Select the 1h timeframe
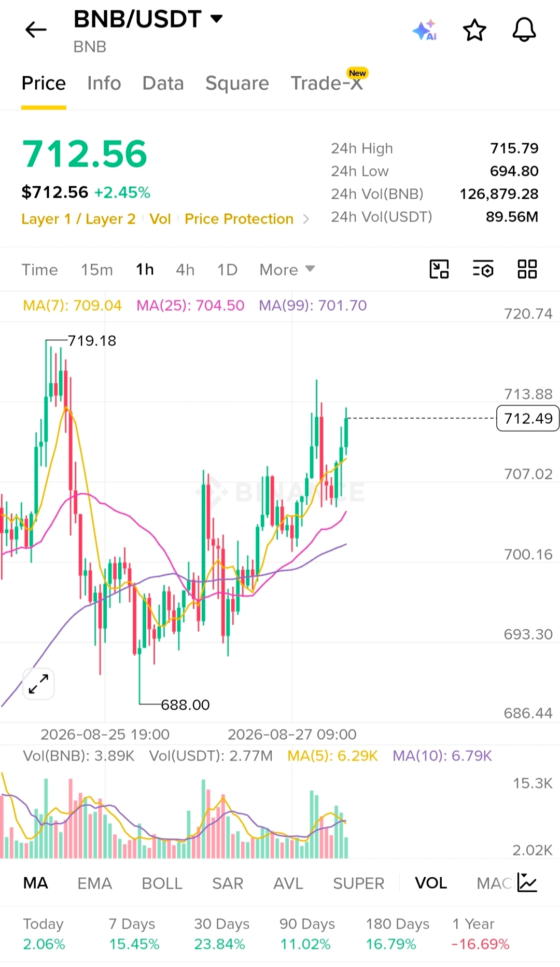Screen dimensions: 560x967 [145, 270]
